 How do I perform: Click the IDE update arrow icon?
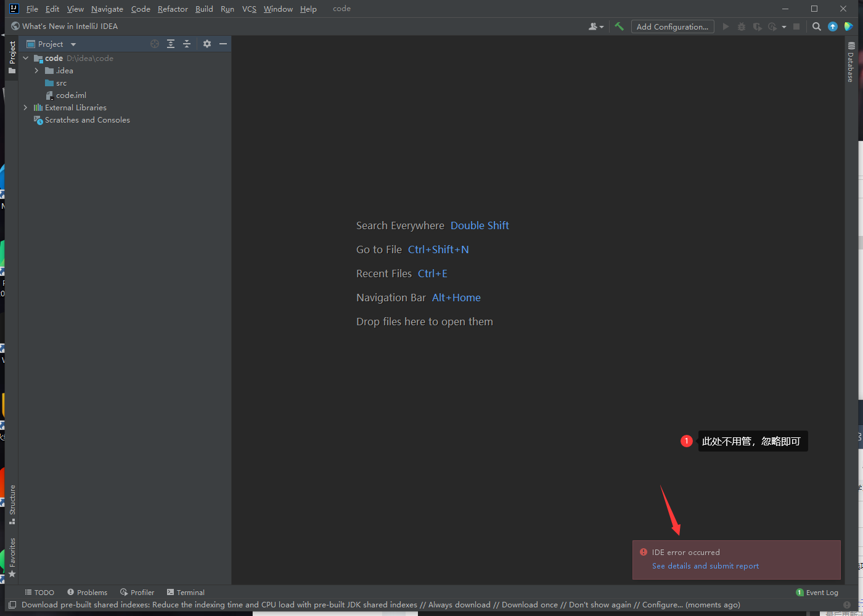(833, 26)
